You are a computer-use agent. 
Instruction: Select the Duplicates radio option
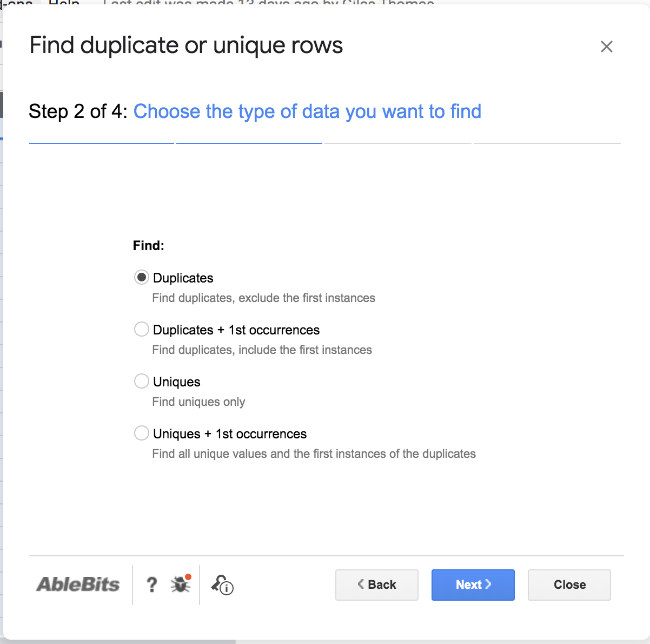click(x=142, y=278)
